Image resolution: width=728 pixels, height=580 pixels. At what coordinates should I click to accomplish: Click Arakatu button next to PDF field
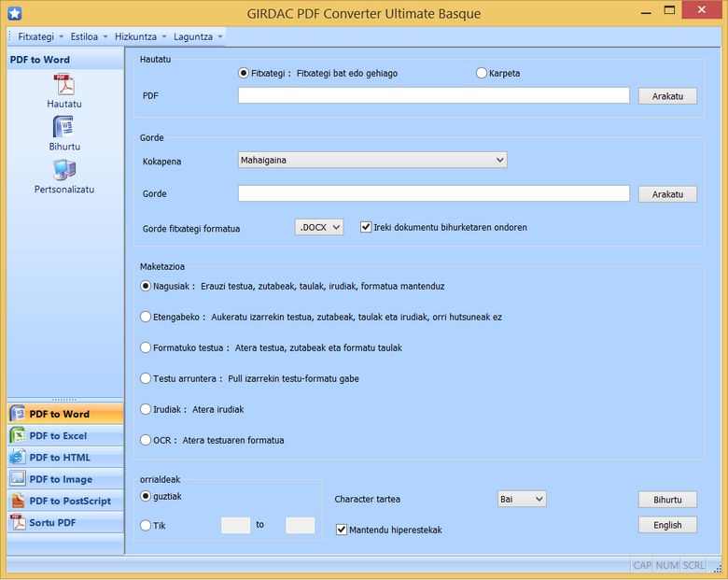tap(667, 96)
